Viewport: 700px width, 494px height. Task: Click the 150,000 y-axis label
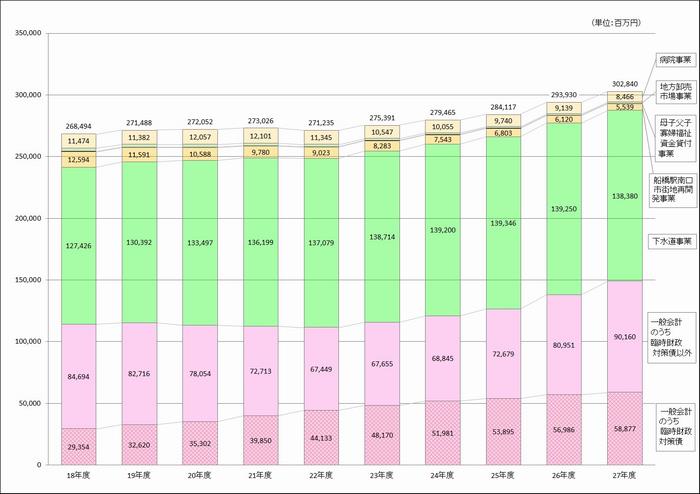[28, 280]
